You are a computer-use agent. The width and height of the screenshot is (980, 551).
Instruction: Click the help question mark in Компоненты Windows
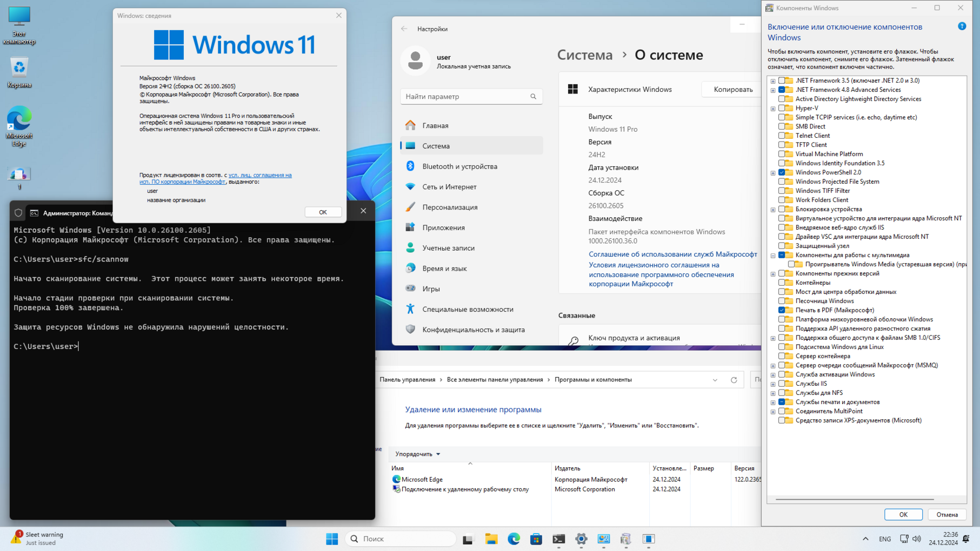(962, 26)
